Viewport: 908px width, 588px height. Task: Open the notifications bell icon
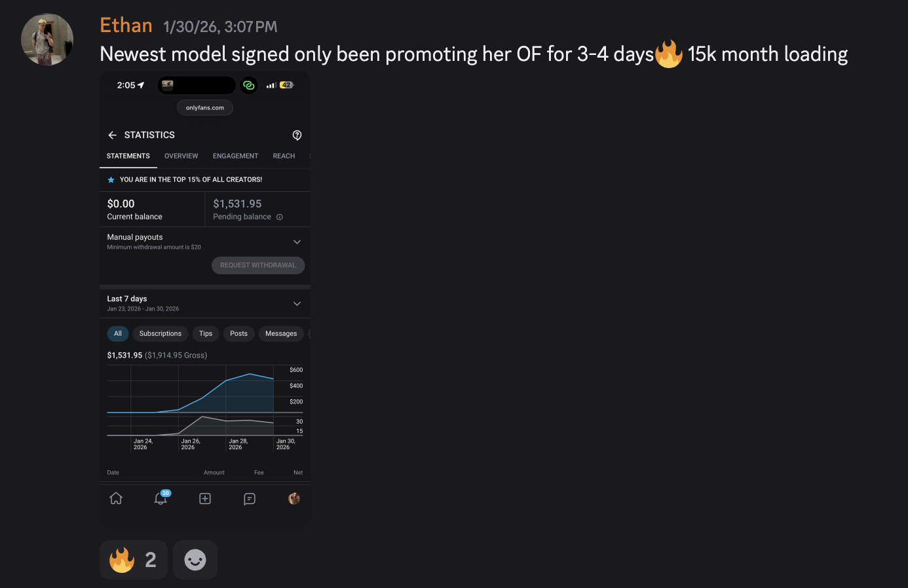coord(161,498)
